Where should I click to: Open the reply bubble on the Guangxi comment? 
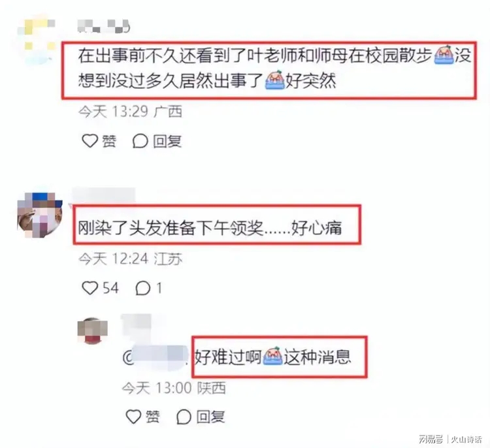pyautogui.click(x=140, y=141)
